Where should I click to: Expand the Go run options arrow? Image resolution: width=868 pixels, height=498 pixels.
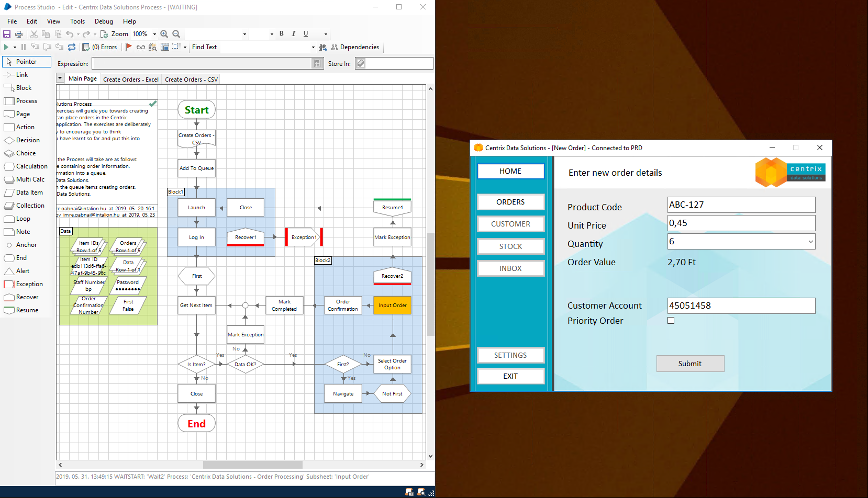click(15, 47)
